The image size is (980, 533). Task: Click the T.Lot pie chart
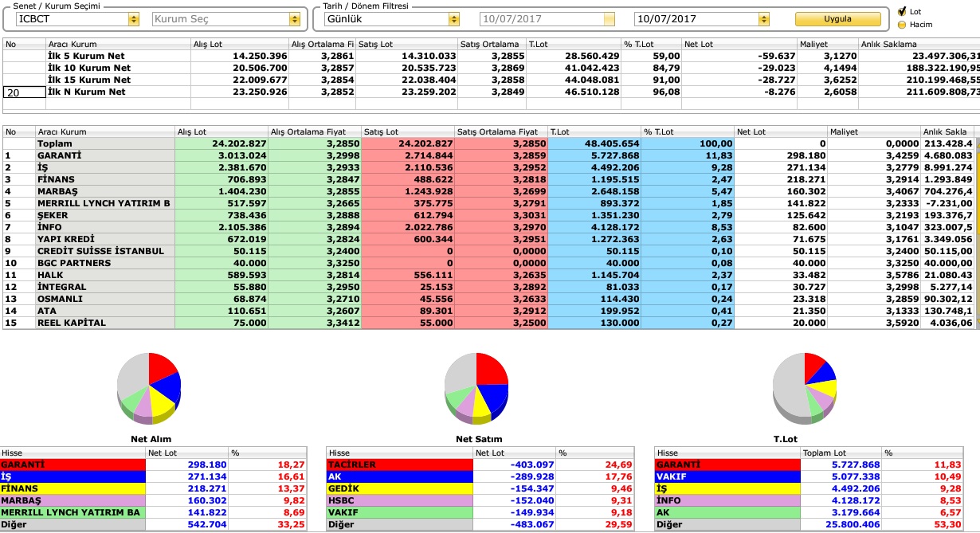point(805,388)
